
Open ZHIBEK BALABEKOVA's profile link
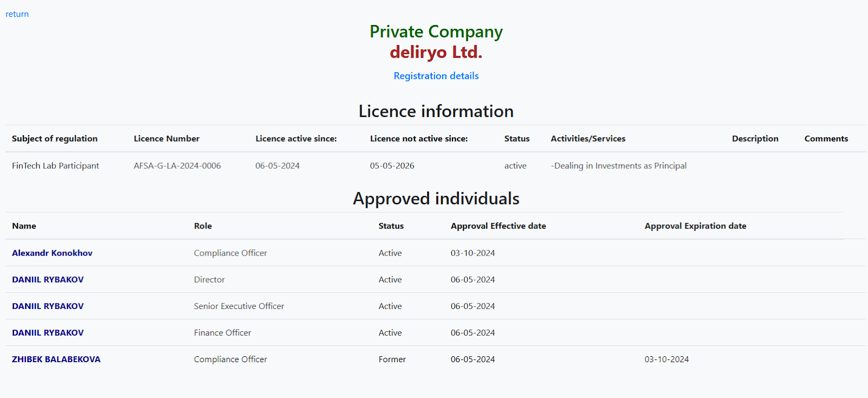pos(56,359)
